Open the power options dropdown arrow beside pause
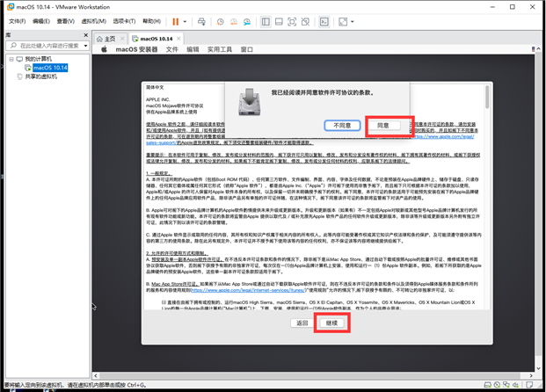The height and width of the screenshot is (392, 546). pos(185,22)
